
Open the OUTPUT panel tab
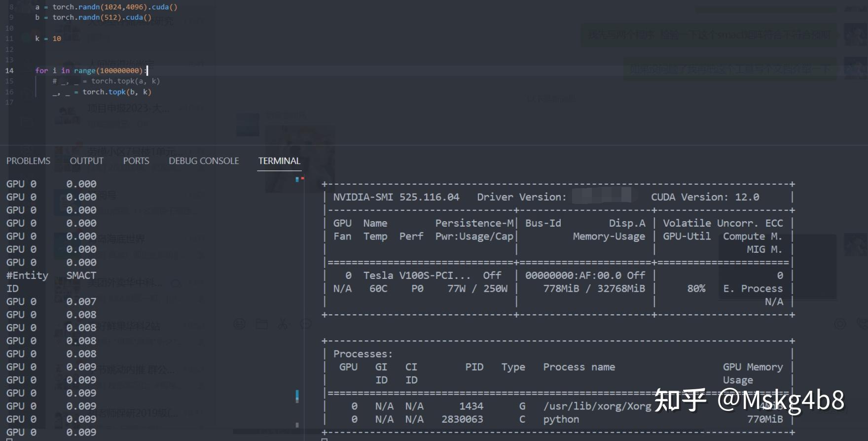tap(87, 161)
